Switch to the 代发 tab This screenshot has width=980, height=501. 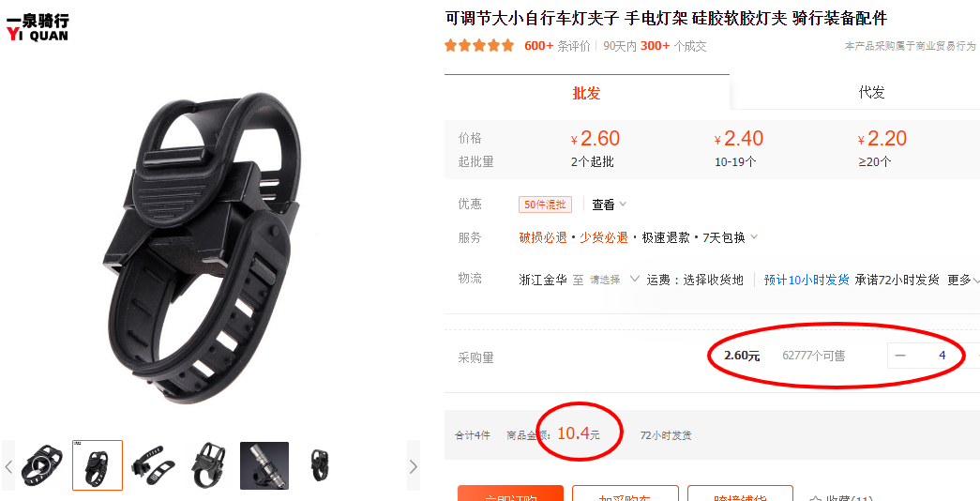871,93
